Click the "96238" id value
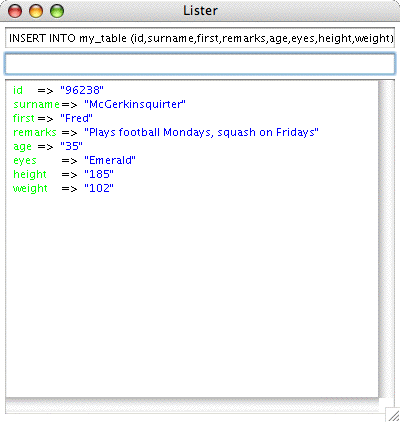 (82, 90)
